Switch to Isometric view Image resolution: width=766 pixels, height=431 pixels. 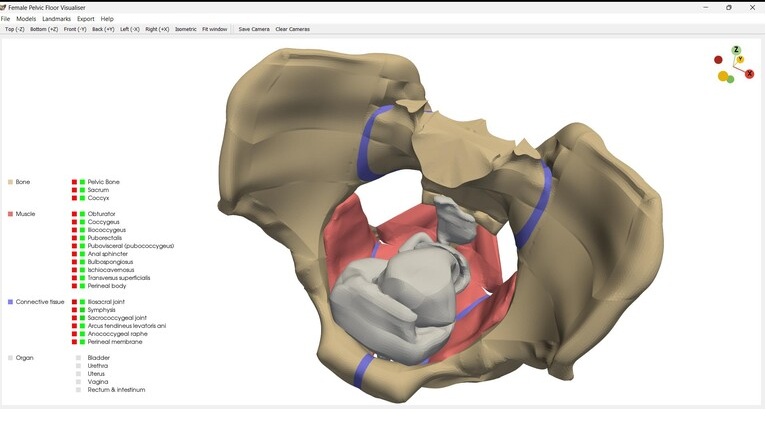coord(186,29)
